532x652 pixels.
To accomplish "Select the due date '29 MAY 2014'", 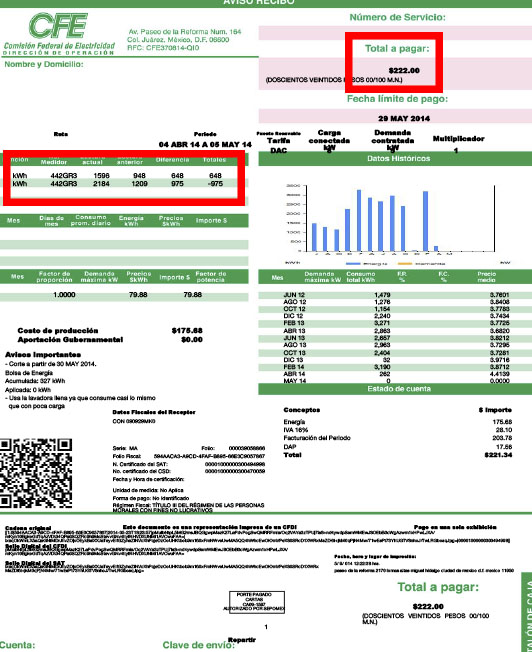I will pos(403,119).
